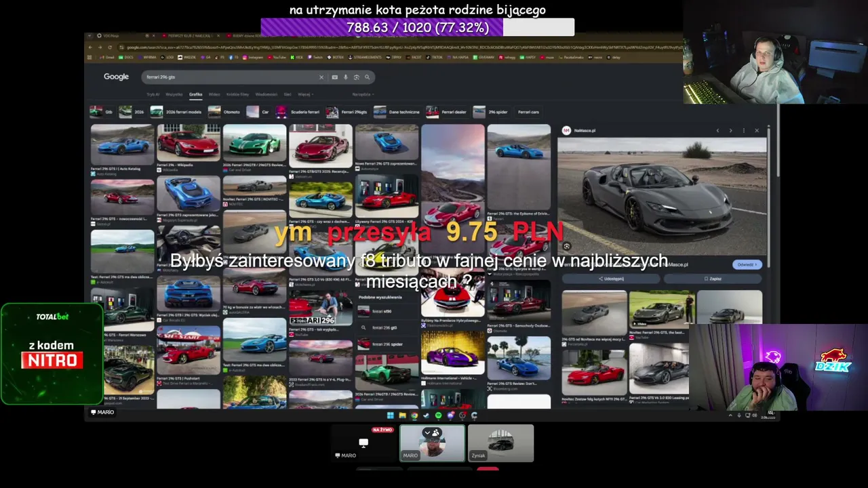Viewport: 868px width, 488px height.
Task: Filter images by 2026 ferrari models chip
Action: click(x=176, y=112)
